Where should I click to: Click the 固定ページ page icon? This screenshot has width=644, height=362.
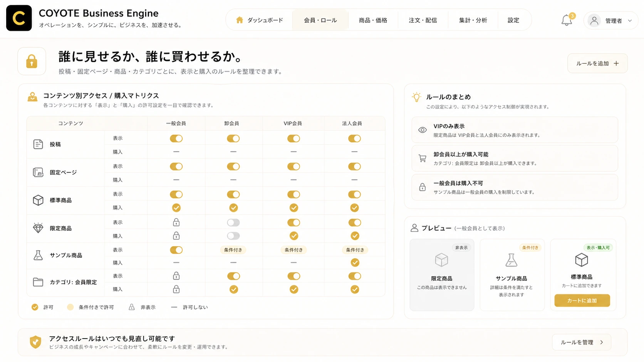[38, 172]
